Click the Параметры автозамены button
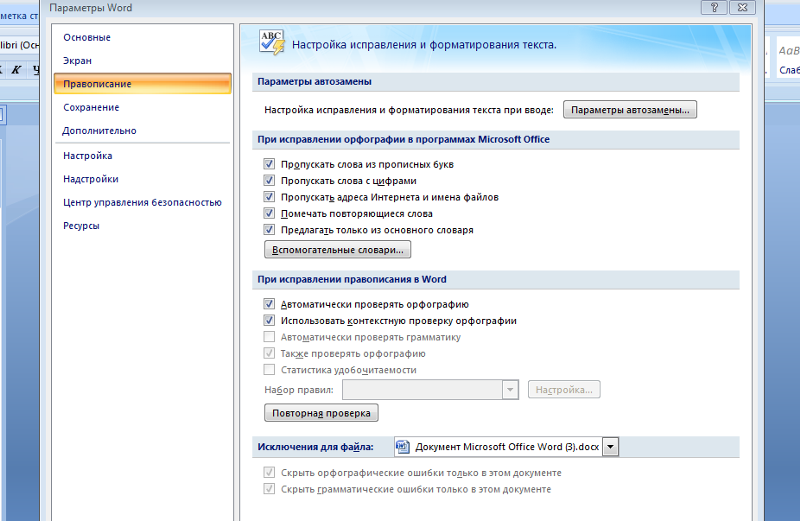Screen dimensions: 800x521 tap(630, 110)
